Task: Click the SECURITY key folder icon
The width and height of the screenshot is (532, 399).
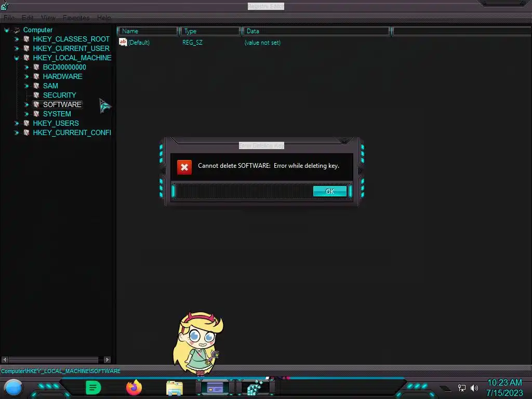Action: click(x=36, y=96)
